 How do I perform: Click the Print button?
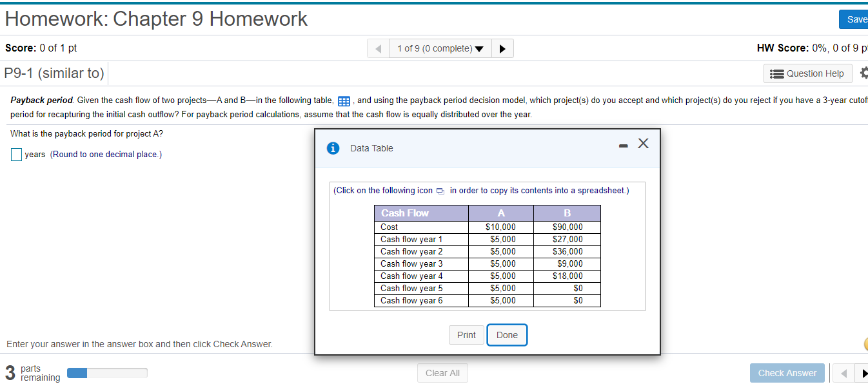[x=466, y=334]
